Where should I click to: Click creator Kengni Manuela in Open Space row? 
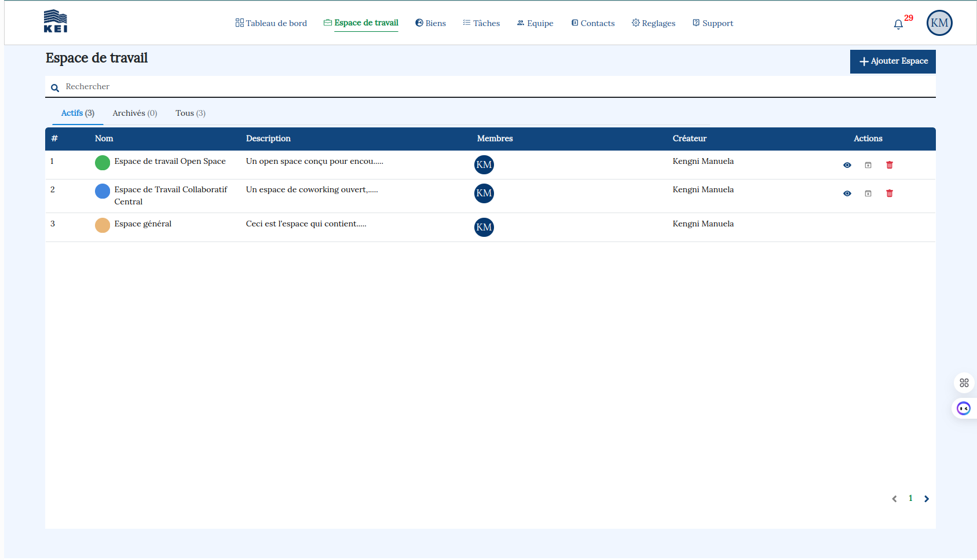(703, 161)
